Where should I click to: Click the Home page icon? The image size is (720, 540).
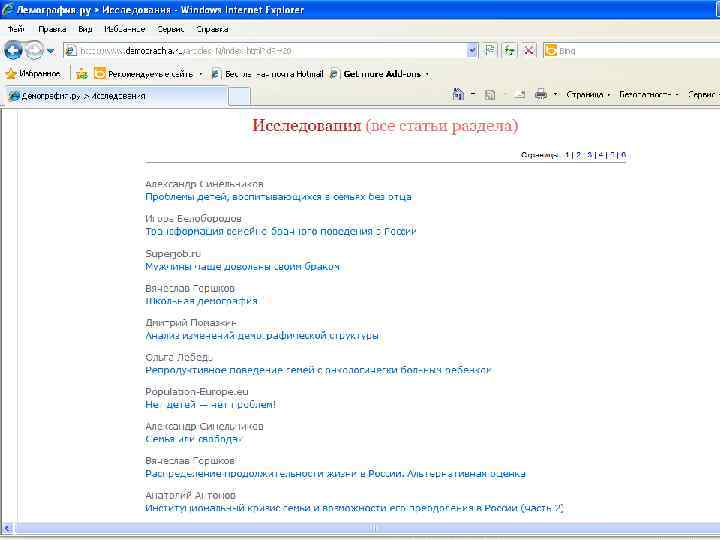click(458, 94)
